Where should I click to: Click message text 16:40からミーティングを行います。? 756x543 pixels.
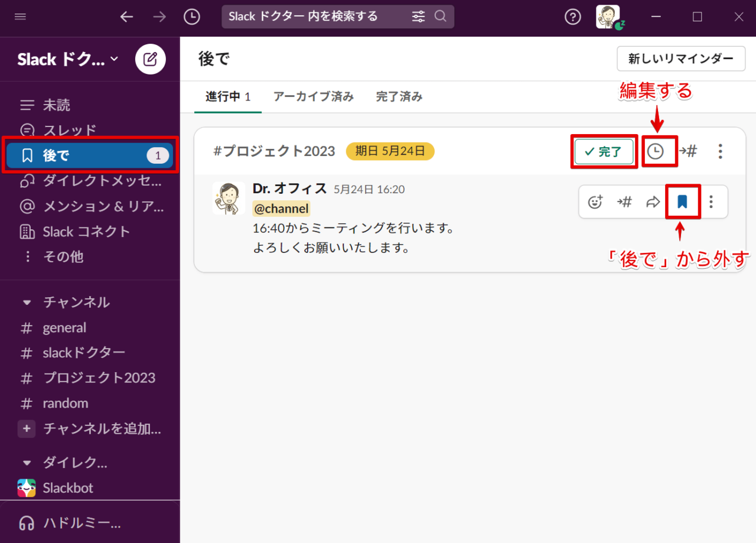point(353,228)
